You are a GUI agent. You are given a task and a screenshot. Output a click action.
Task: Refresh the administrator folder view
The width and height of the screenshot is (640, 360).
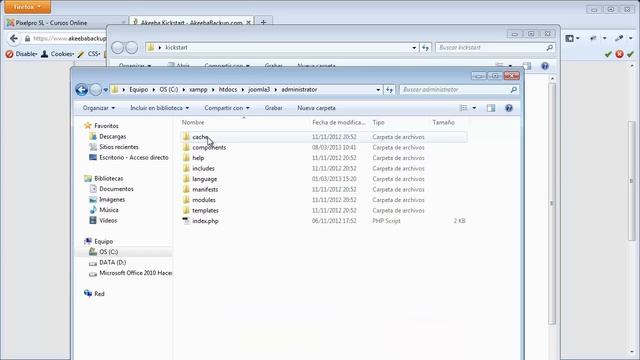(389, 90)
